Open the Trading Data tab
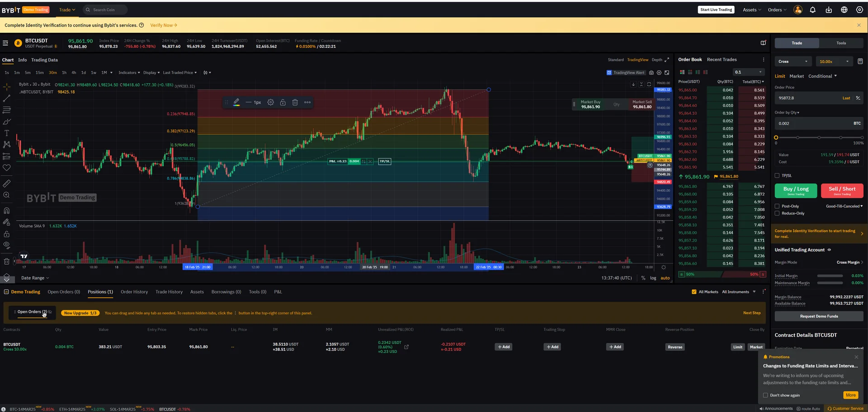This screenshot has height=412, width=868. tap(44, 60)
